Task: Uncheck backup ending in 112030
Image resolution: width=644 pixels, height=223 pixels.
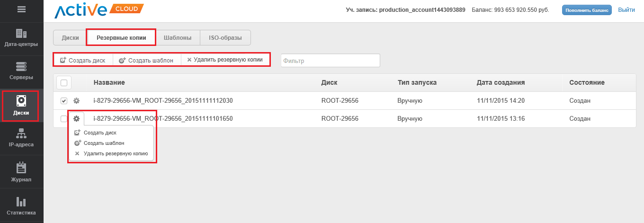Action: tap(64, 101)
